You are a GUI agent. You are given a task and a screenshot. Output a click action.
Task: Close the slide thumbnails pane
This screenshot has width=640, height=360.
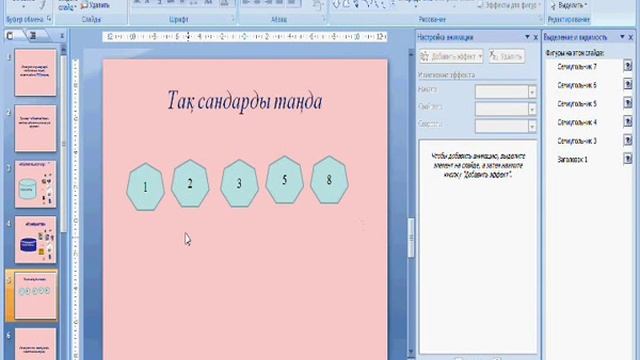click(x=62, y=36)
